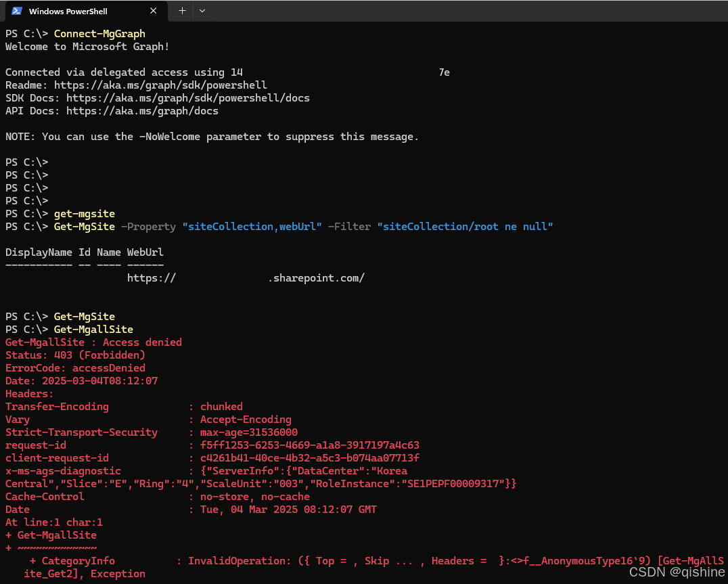Viewport: 728px width, 584px height.
Task: Click the DisplayName column header
Action: coord(39,252)
